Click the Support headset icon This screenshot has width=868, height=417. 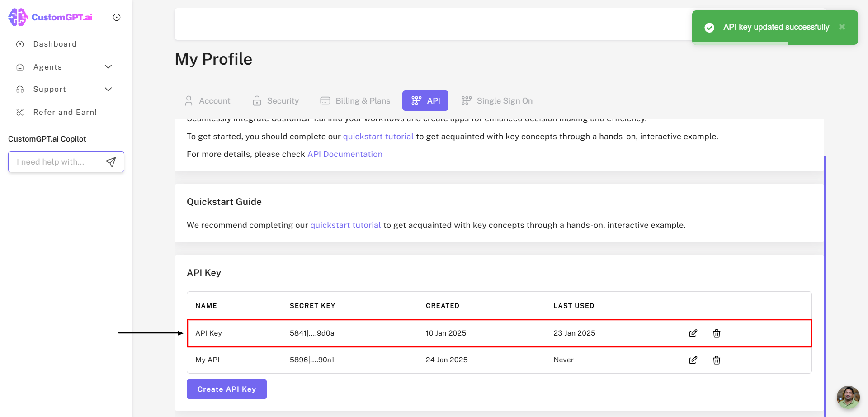[20, 90]
